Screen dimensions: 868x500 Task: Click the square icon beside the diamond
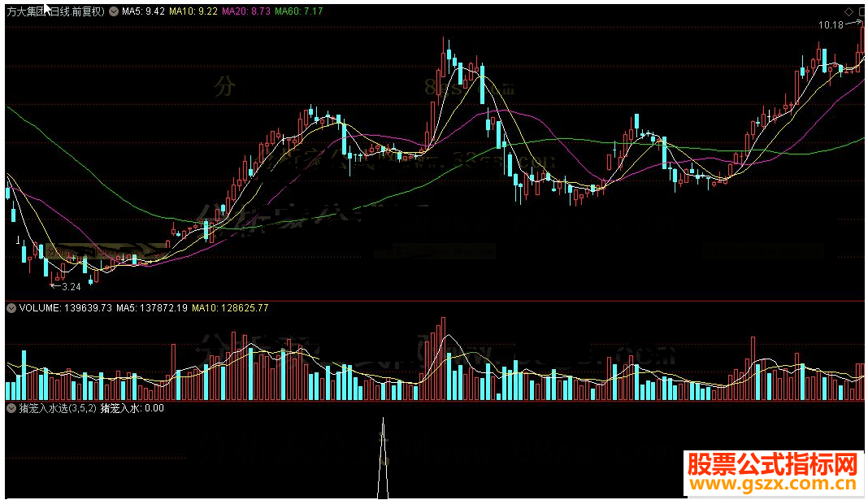click(861, 11)
